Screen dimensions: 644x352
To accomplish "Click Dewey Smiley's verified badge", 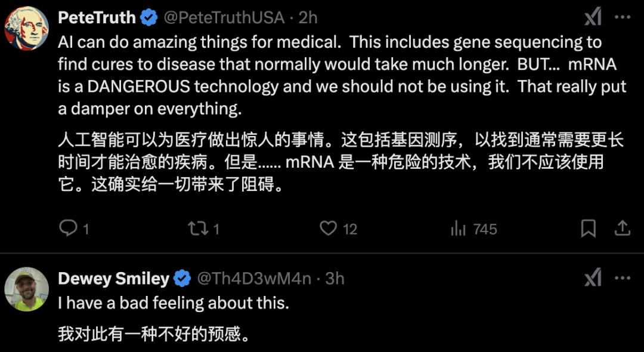I will [x=182, y=279].
